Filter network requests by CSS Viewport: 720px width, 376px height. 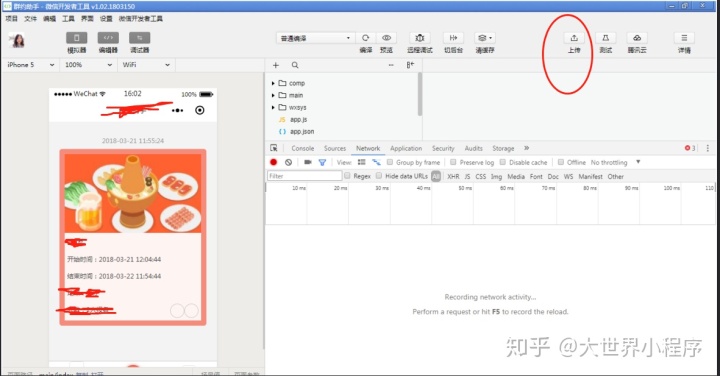tap(480, 176)
